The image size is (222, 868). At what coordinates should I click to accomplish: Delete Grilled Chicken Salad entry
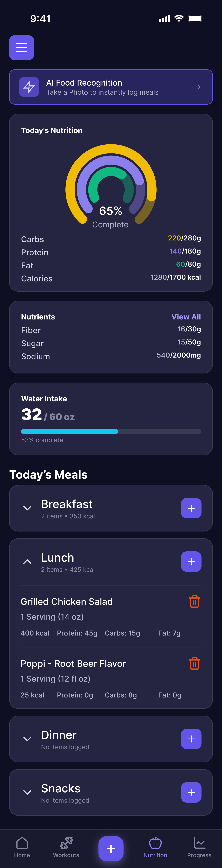pos(194,601)
